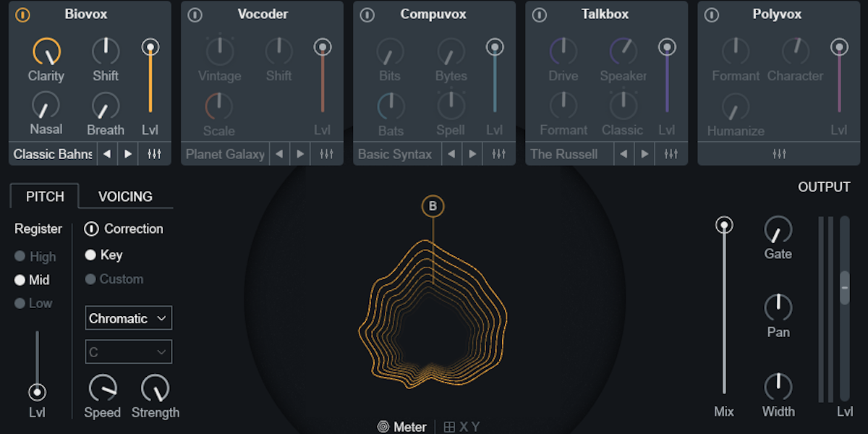Enable the Correction power toggle
The image size is (868, 434).
pyautogui.click(x=92, y=229)
